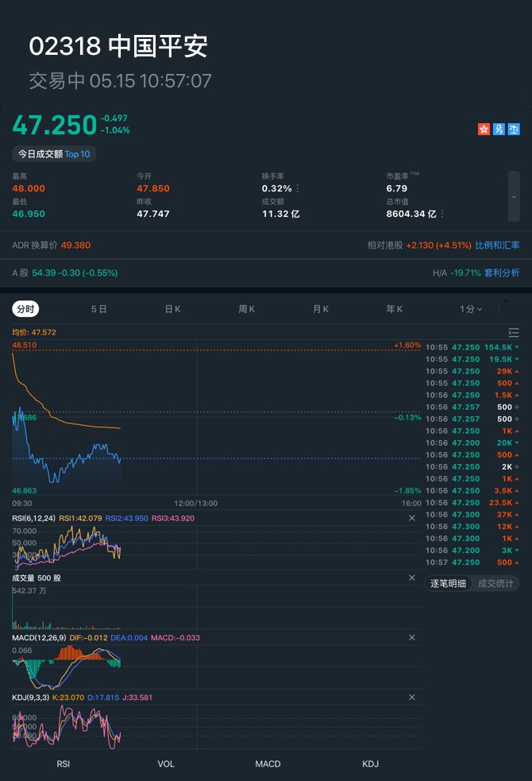Switch to 成交统计 view
This screenshot has height=781, width=532.
[495, 583]
